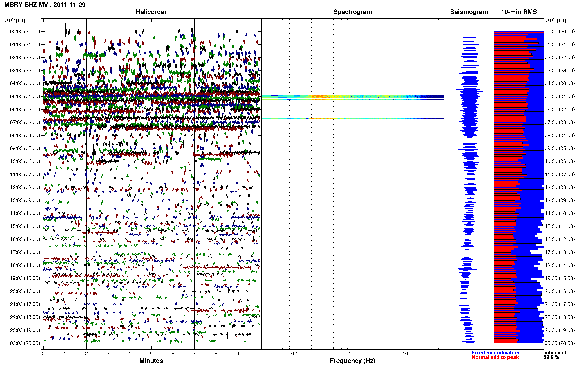Click '04:00 (00:00)' beside the RMS panel

[x=560, y=83]
